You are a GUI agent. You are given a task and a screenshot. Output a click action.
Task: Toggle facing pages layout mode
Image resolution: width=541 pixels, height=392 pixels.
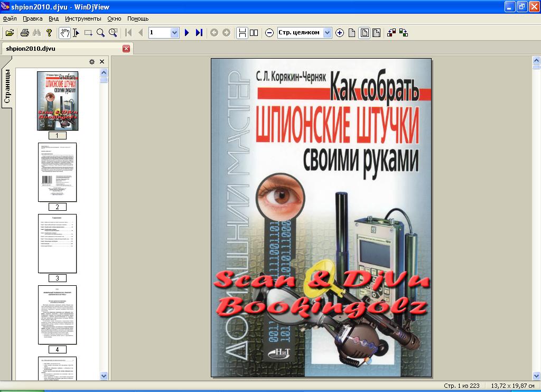pyautogui.click(x=254, y=33)
